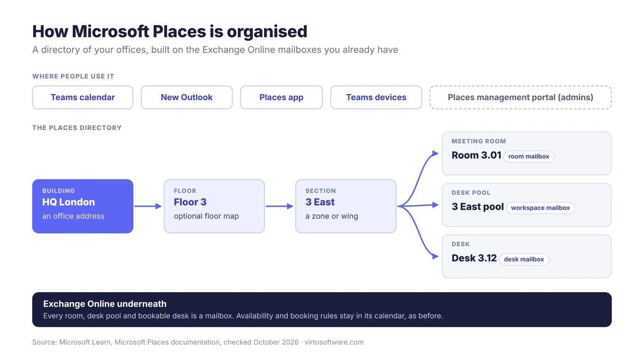This screenshot has height=362, width=644.
Task: Click the 'an office address' text
Action: point(73,216)
